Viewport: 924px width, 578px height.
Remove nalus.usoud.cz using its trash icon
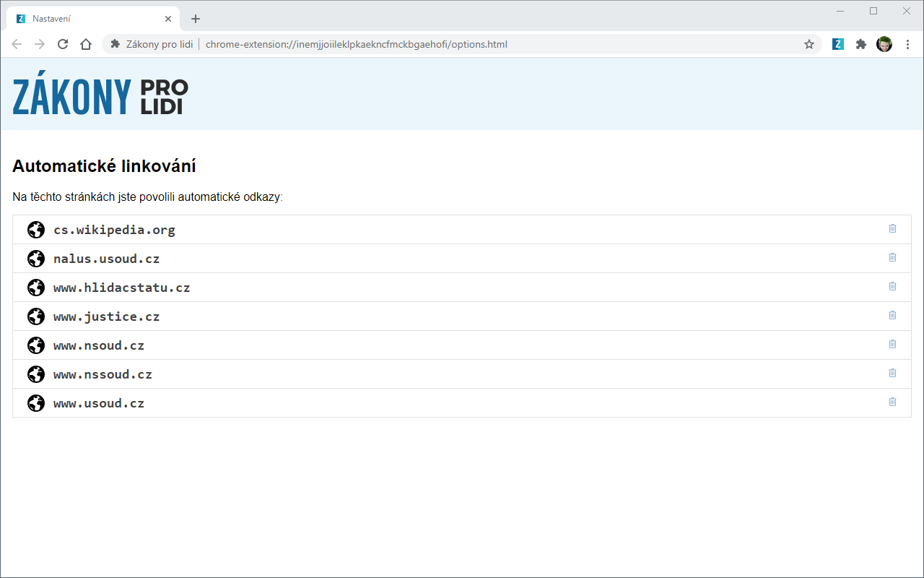(x=892, y=257)
